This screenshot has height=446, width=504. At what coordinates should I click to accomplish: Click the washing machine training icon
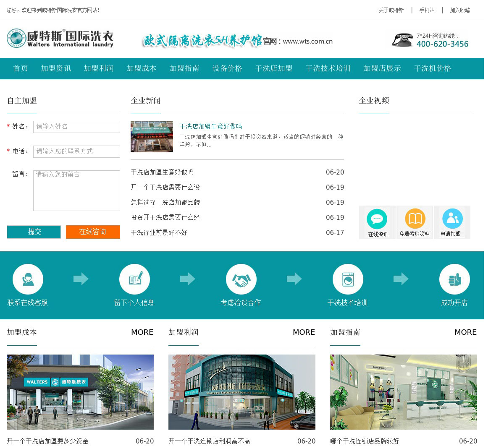pos(348,279)
